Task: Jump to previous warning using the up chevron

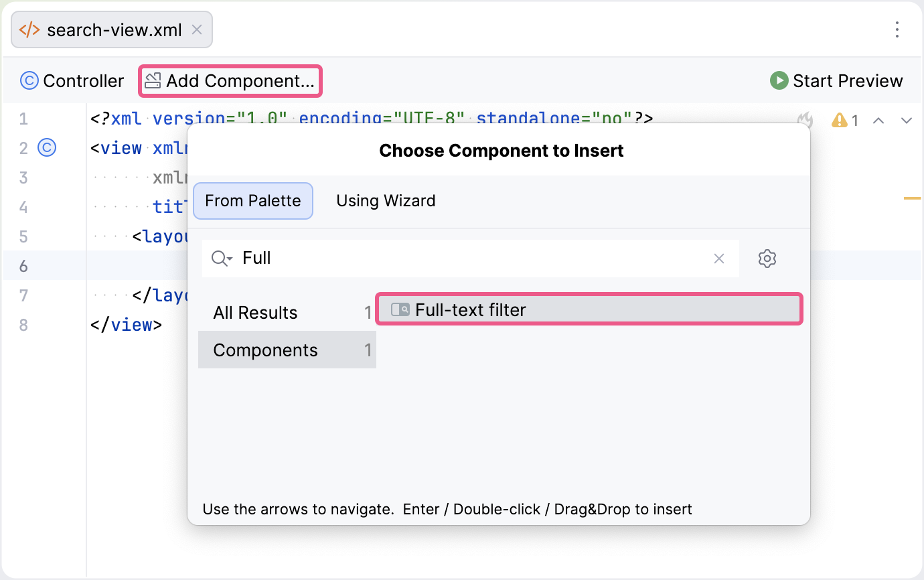Action: (878, 121)
